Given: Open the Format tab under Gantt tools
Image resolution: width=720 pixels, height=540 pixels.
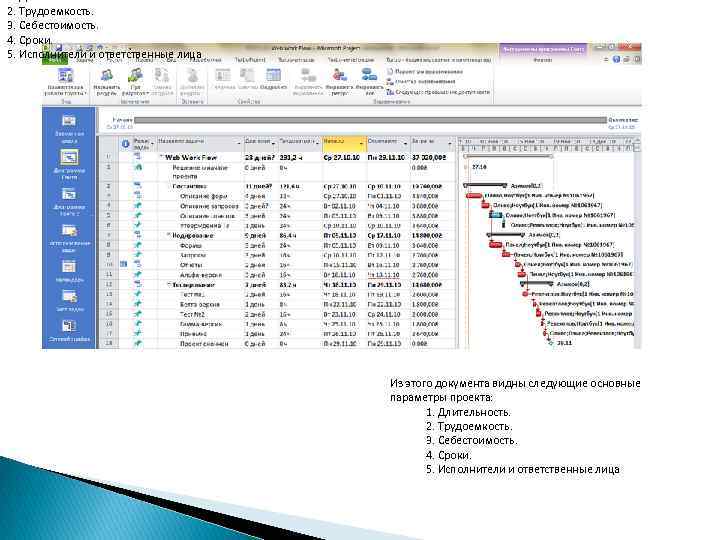Looking at the screenshot, I should click(543, 60).
